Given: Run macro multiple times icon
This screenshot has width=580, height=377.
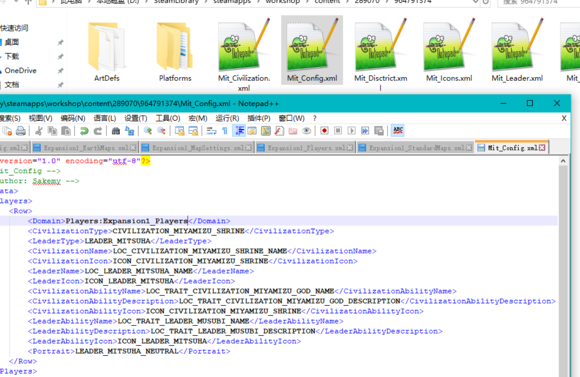Looking at the screenshot, I should 365,131.
